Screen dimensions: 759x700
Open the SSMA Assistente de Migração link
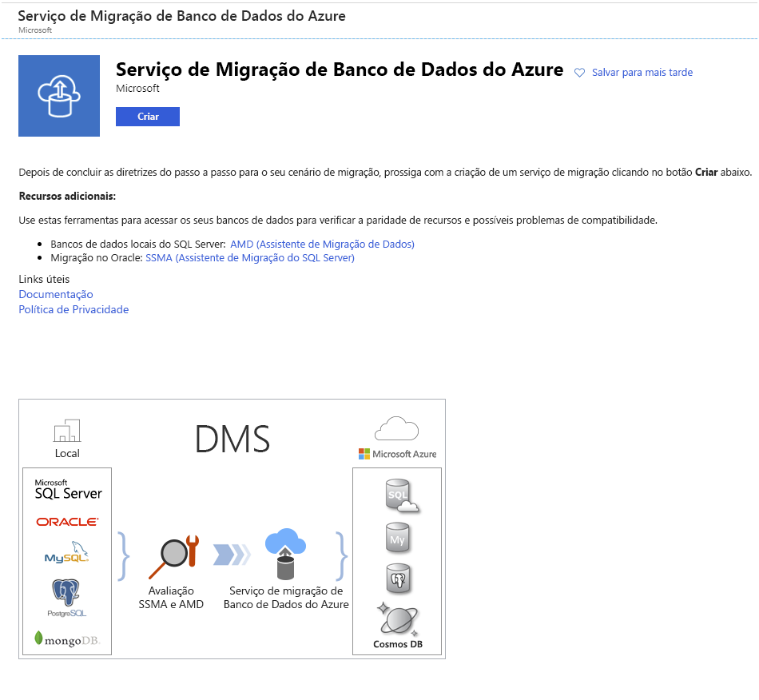(248, 258)
